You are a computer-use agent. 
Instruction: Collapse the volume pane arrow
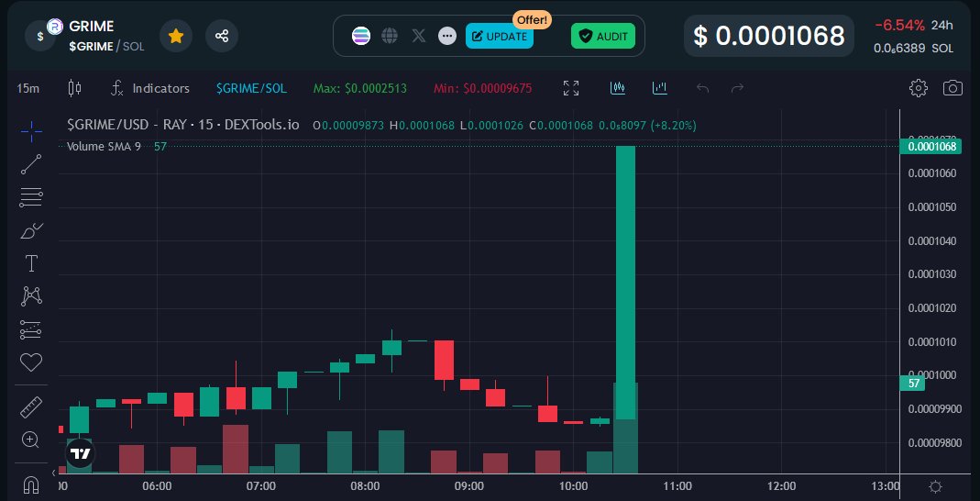coord(53,473)
